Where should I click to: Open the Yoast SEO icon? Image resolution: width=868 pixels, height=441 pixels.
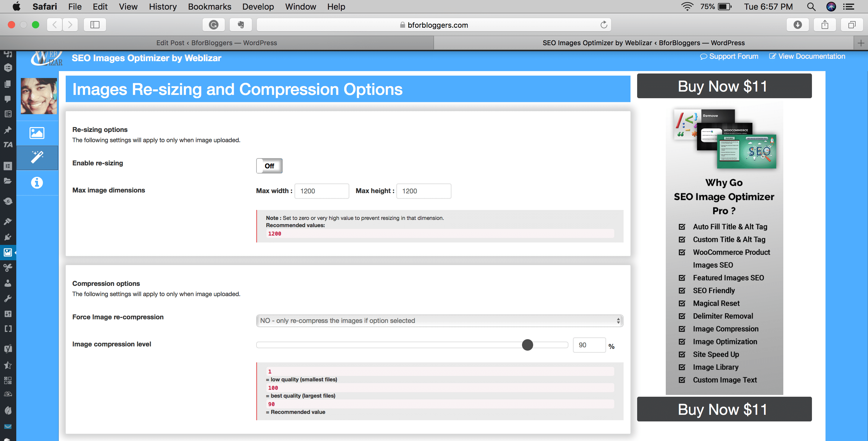(8, 349)
